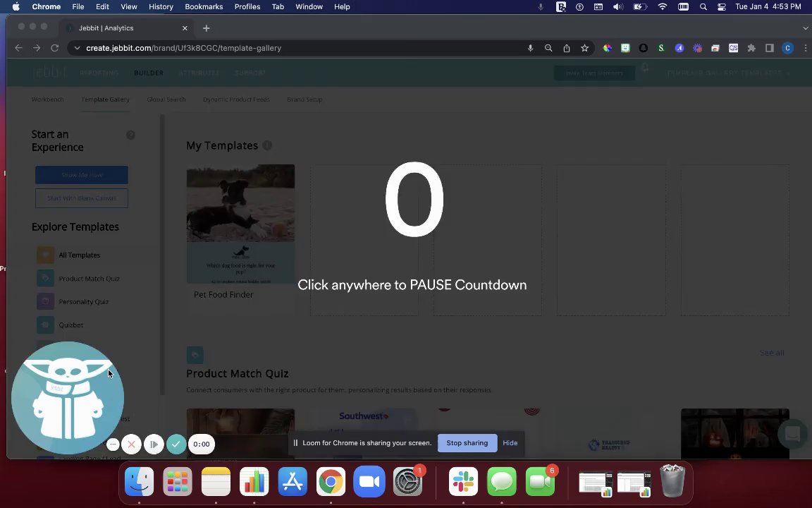Click the Chrome forward arrow
The image size is (812, 508).
click(37, 48)
